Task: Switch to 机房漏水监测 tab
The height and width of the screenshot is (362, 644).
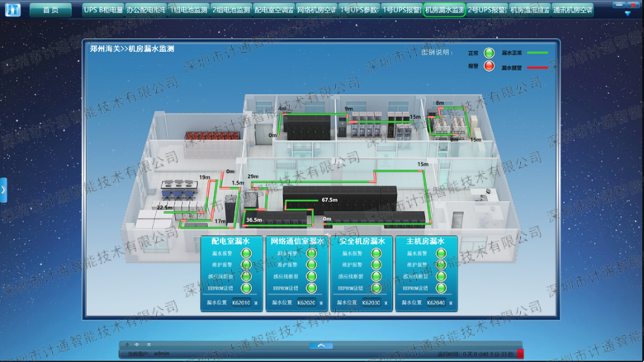Action: (x=444, y=10)
